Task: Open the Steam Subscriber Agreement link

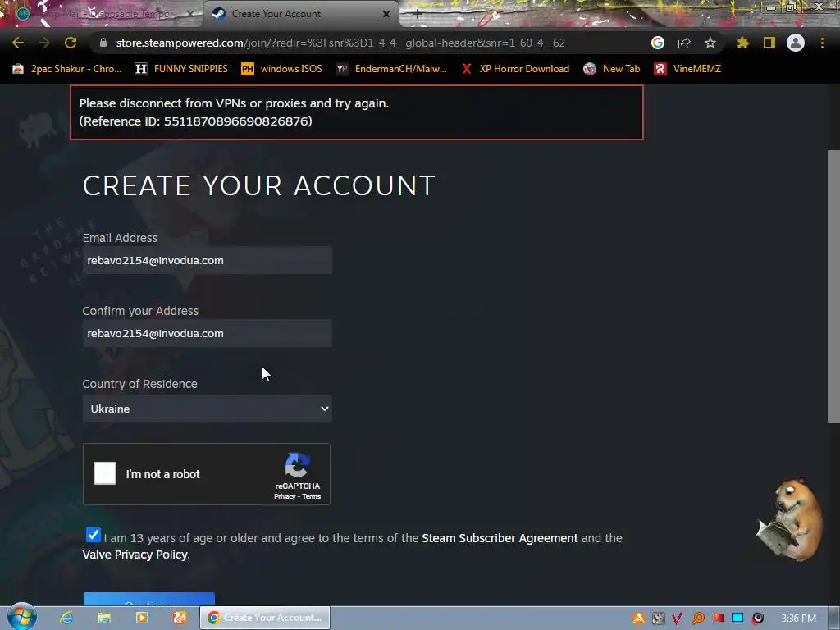Action: (x=500, y=538)
